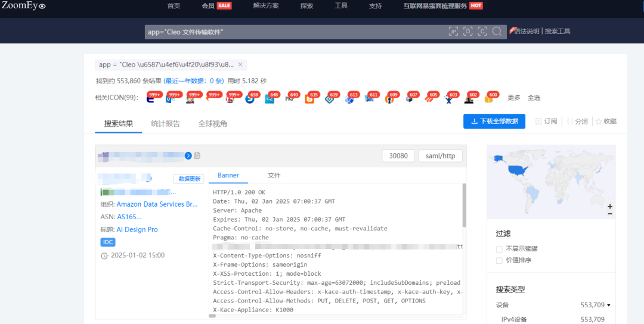
Task: Open 工具 menu
Action: [x=341, y=6]
